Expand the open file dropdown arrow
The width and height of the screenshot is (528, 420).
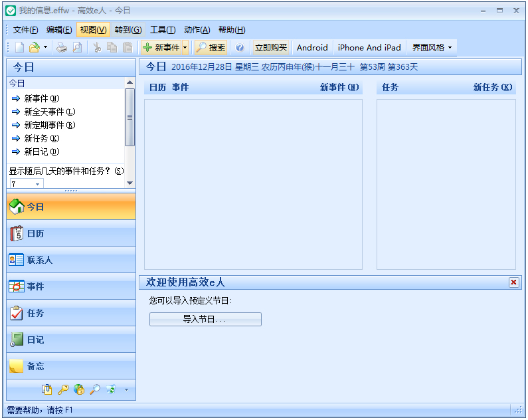coord(45,47)
